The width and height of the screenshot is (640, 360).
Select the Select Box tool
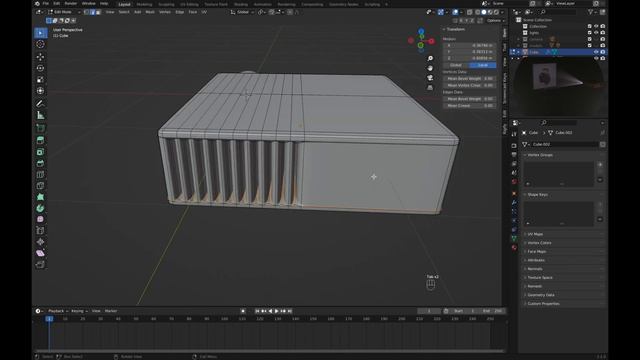(40, 33)
